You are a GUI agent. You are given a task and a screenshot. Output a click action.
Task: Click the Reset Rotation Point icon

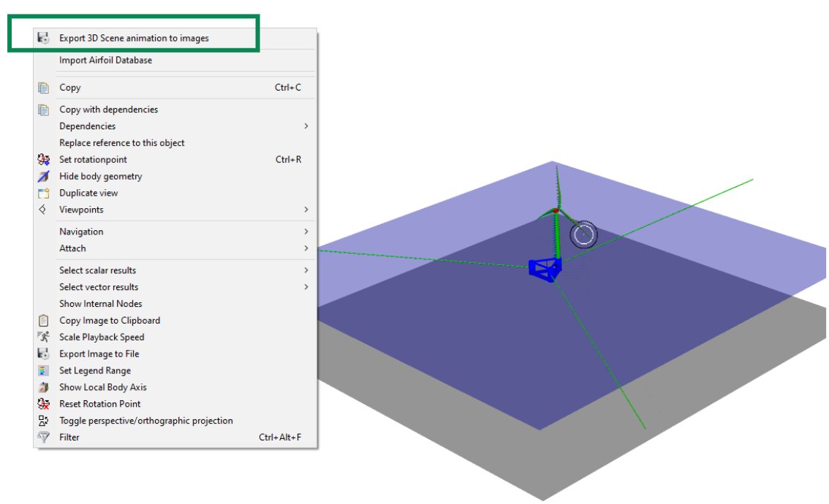(x=43, y=404)
